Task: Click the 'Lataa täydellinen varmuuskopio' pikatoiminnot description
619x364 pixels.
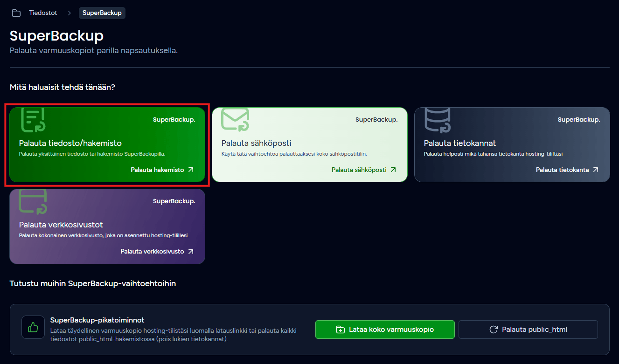Action: (173, 335)
